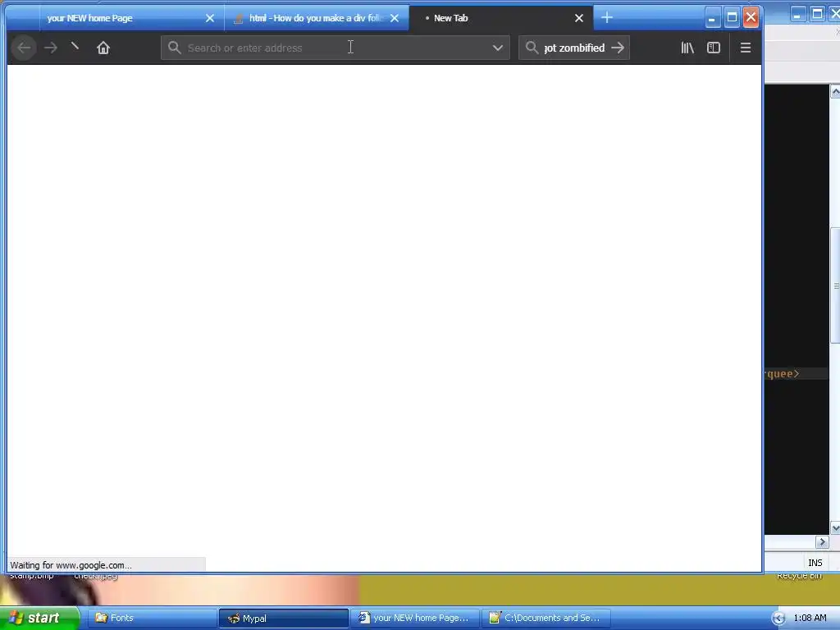
Task: Focus the 'zombified' search field
Action: pyautogui.click(x=574, y=48)
